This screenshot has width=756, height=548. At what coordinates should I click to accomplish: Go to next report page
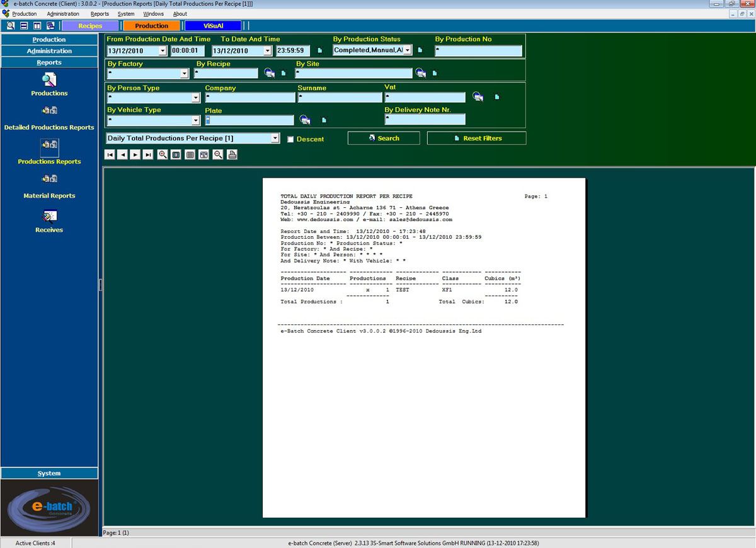[x=135, y=154]
